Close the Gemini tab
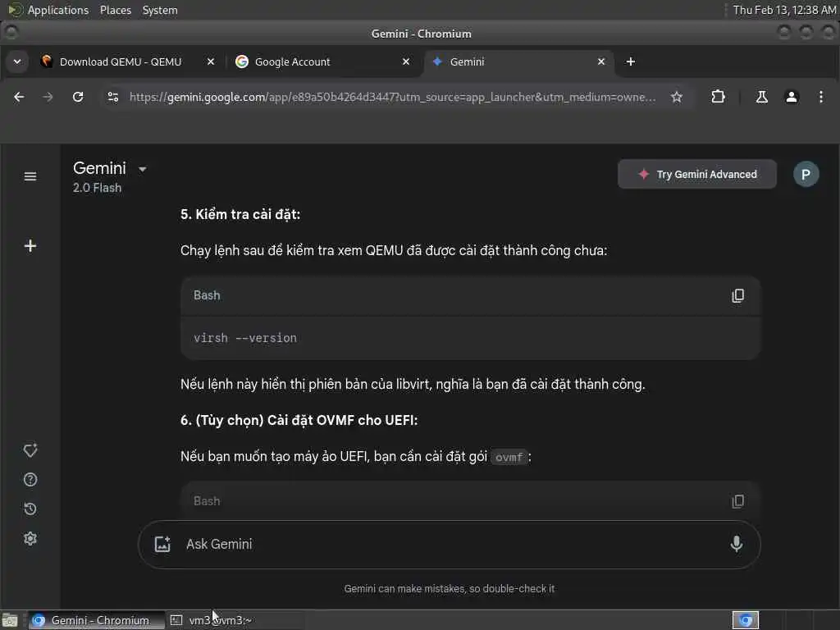Image resolution: width=840 pixels, height=630 pixels. tap(601, 62)
